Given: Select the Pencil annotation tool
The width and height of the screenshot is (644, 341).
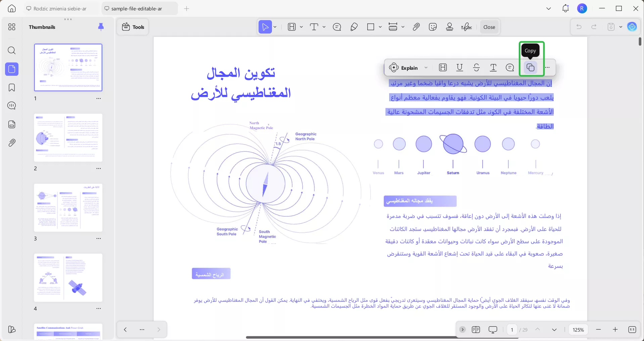Looking at the screenshot, I should [354, 27].
